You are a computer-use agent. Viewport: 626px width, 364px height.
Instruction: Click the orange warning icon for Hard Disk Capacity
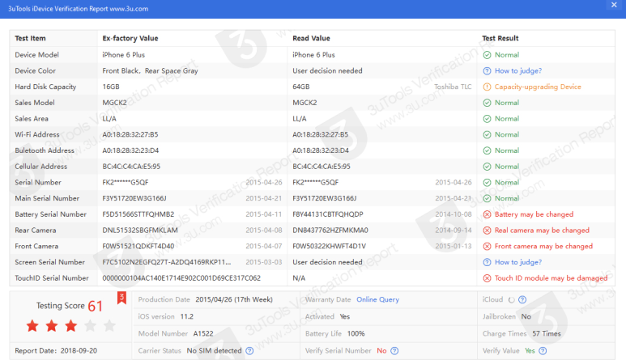click(x=487, y=87)
